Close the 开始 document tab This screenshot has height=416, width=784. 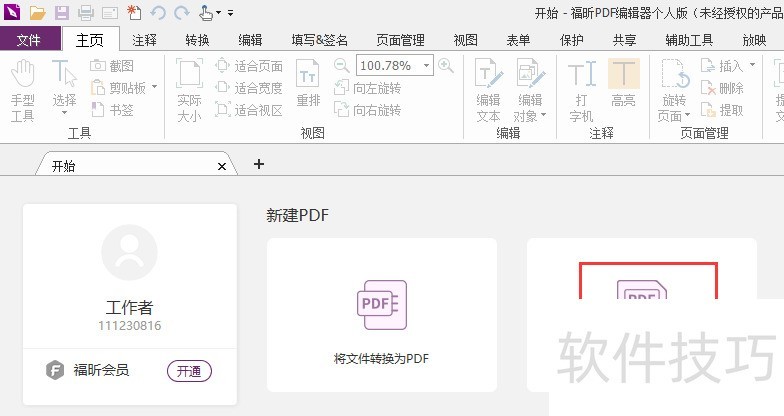click(x=222, y=166)
